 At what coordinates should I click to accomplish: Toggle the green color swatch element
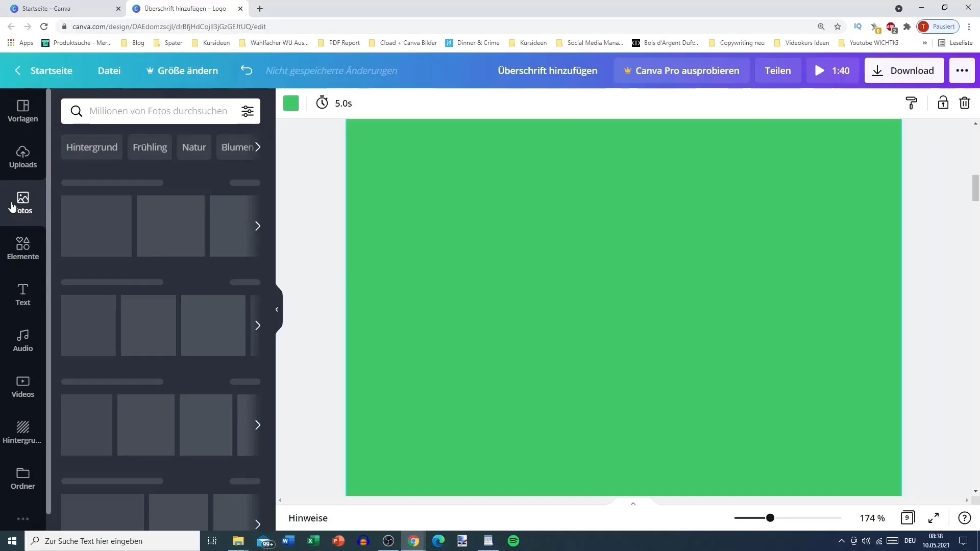click(291, 103)
